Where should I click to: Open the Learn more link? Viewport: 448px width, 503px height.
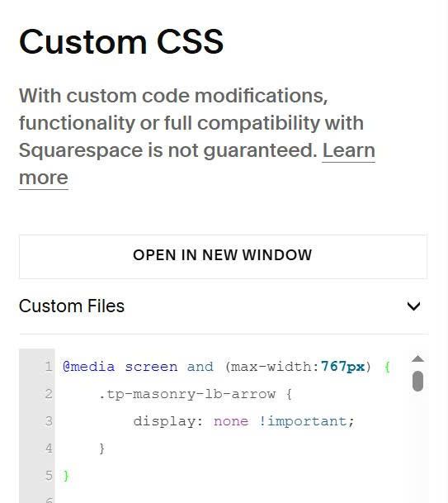click(196, 164)
